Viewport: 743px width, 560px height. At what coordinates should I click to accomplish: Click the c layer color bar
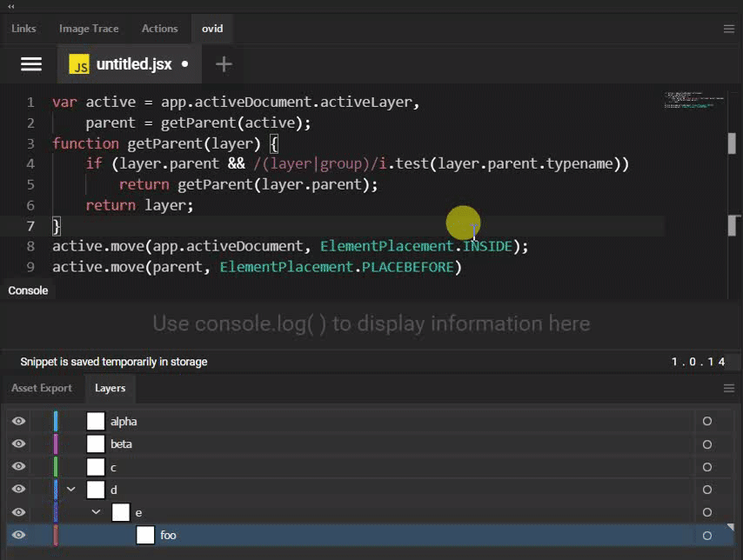point(56,466)
